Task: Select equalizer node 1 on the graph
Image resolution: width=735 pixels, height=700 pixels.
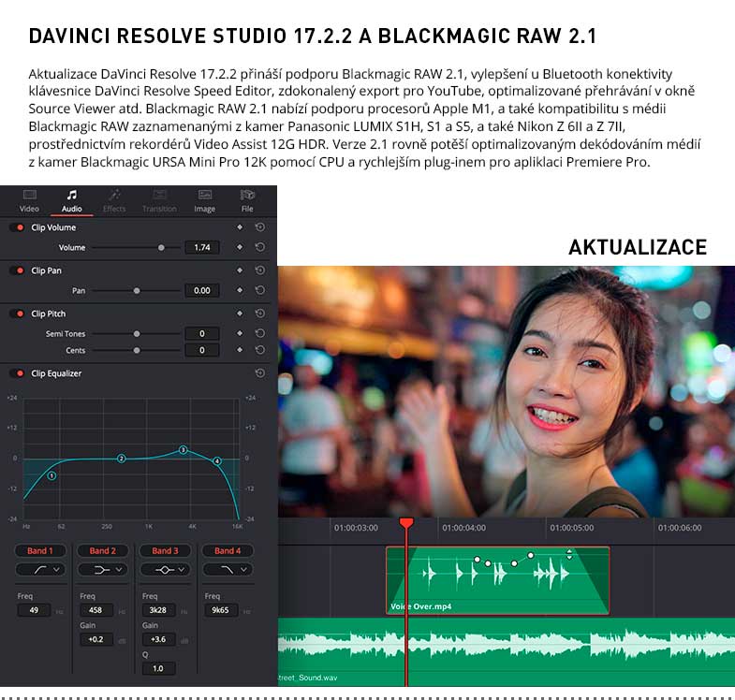Action: [52, 475]
